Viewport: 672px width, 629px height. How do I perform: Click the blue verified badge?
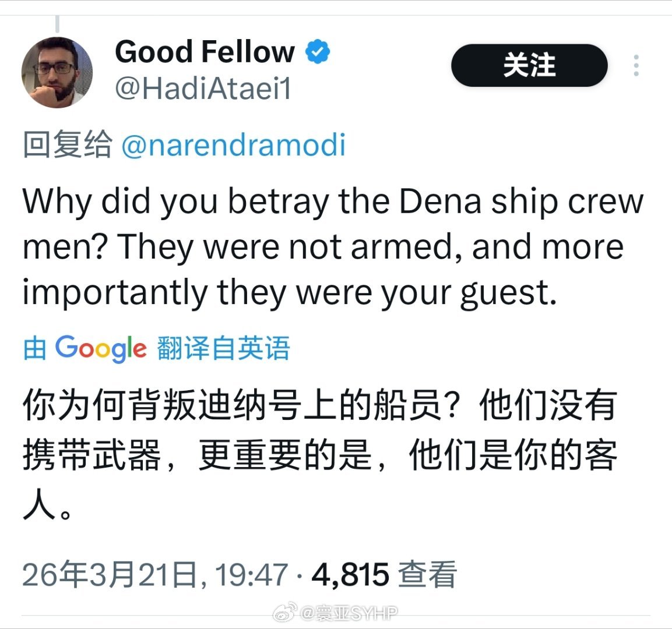[318, 52]
